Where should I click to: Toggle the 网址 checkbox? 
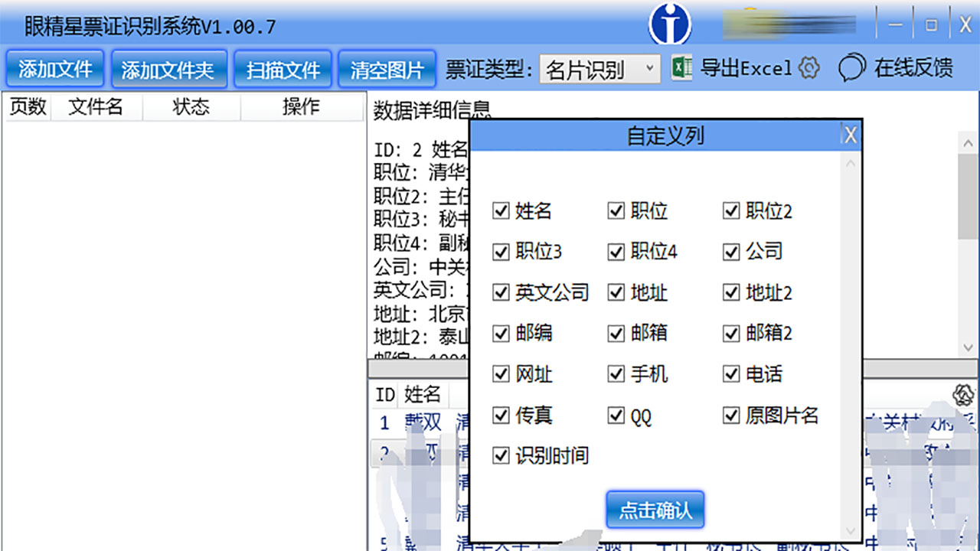501,374
